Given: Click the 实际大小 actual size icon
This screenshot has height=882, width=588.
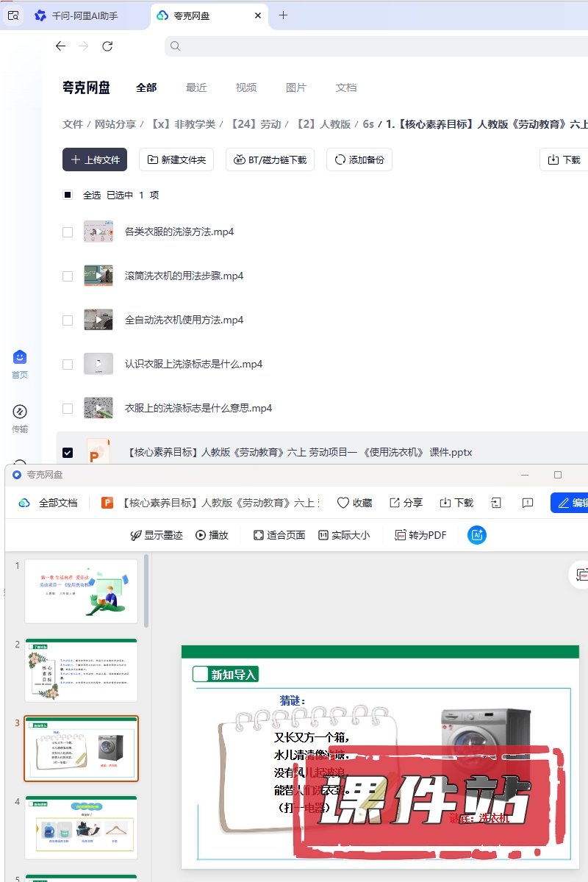Looking at the screenshot, I should point(323,535).
